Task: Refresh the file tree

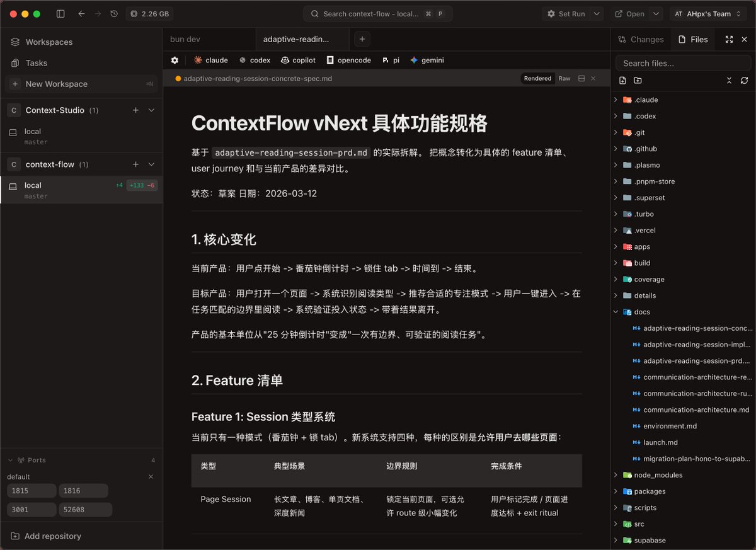Action: (x=744, y=81)
